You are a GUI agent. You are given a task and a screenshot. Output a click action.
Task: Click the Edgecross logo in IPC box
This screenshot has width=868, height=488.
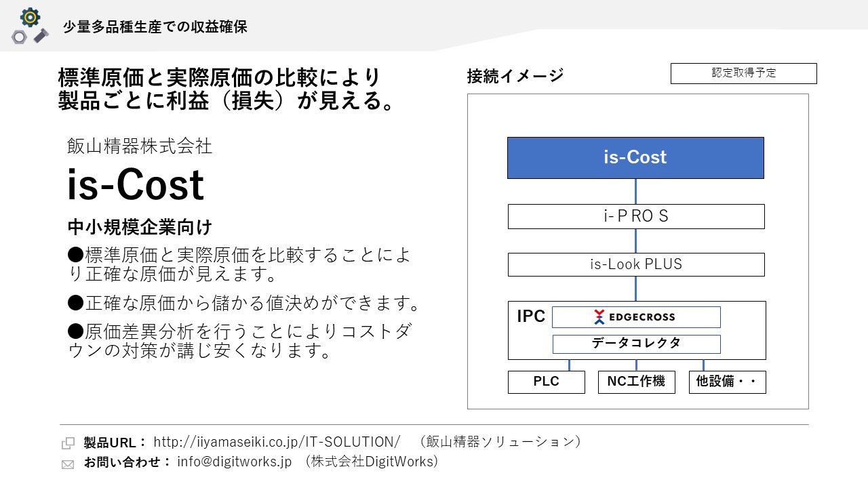pos(635,317)
